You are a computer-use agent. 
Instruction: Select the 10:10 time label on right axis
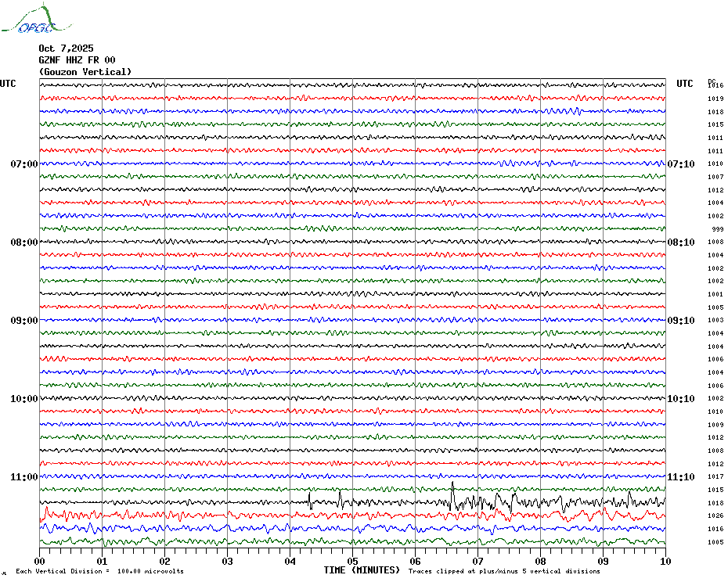coord(681,398)
